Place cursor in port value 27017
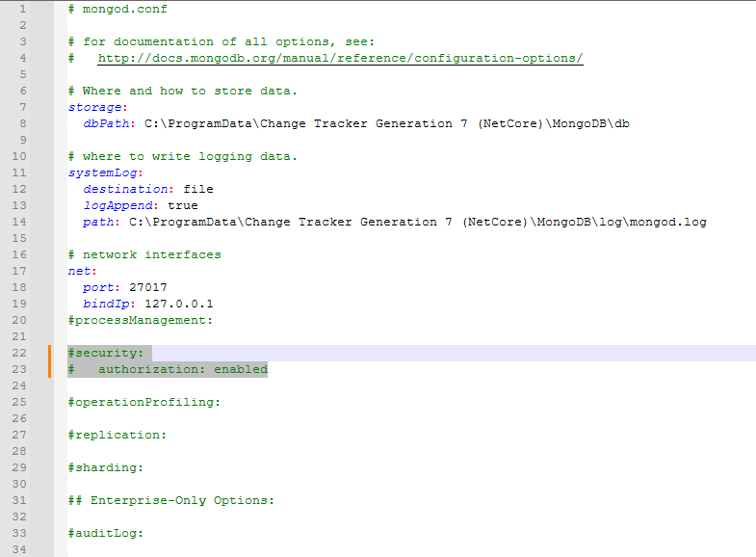Image resolution: width=756 pixels, height=557 pixels. click(x=148, y=287)
